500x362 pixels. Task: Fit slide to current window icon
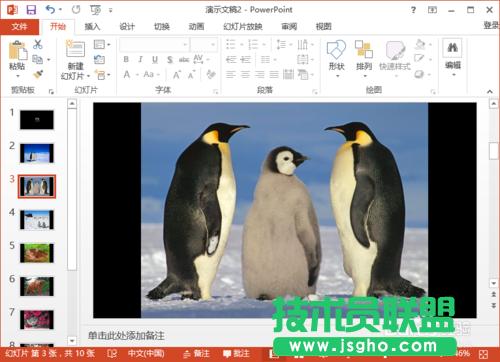(483, 354)
